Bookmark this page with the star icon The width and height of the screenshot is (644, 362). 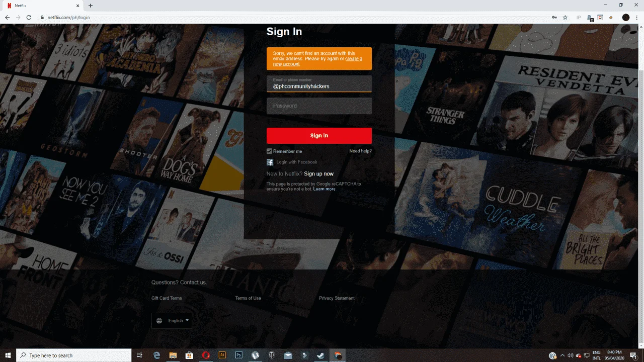tap(565, 17)
